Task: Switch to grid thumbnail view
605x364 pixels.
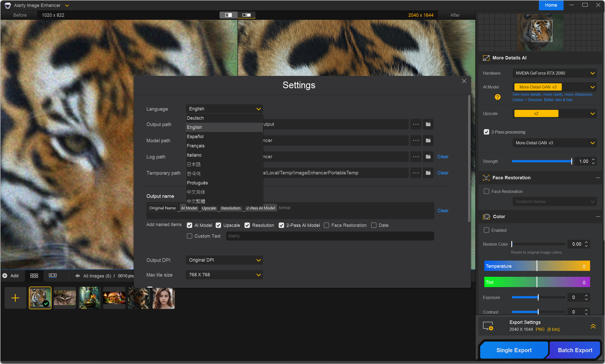Action: point(34,276)
